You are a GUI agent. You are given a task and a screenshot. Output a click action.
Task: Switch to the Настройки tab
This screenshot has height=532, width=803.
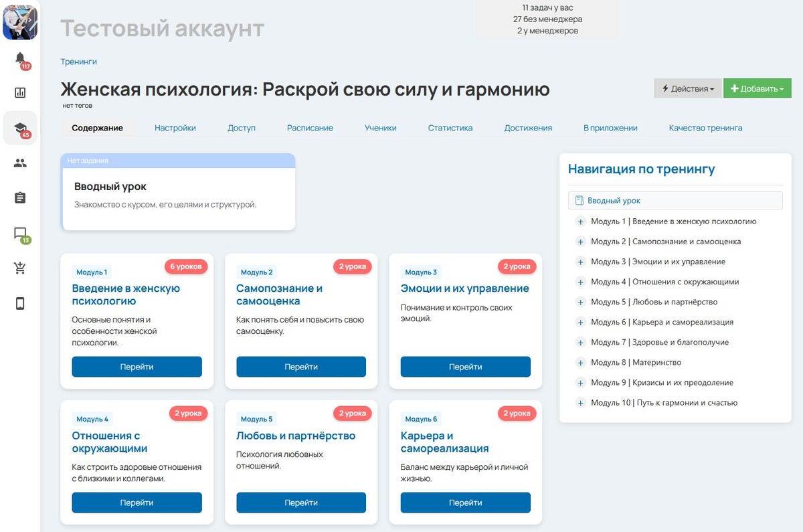tap(175, 128)
